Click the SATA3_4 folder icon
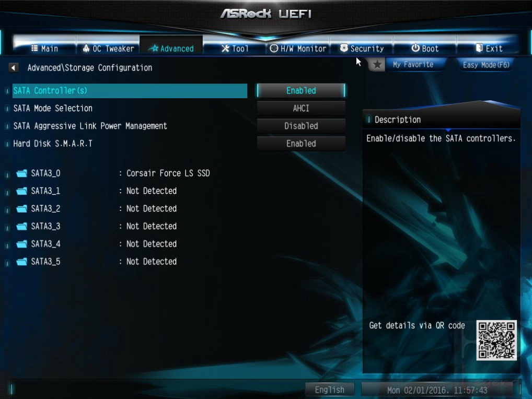532x399 pixels. (x=22, y=244)
